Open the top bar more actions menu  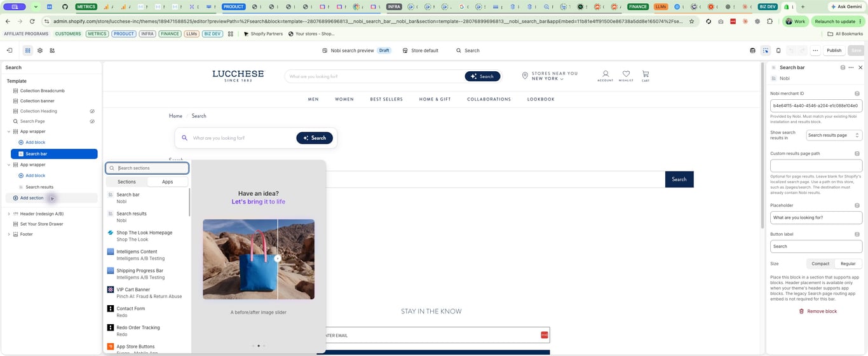click(815, 50)
